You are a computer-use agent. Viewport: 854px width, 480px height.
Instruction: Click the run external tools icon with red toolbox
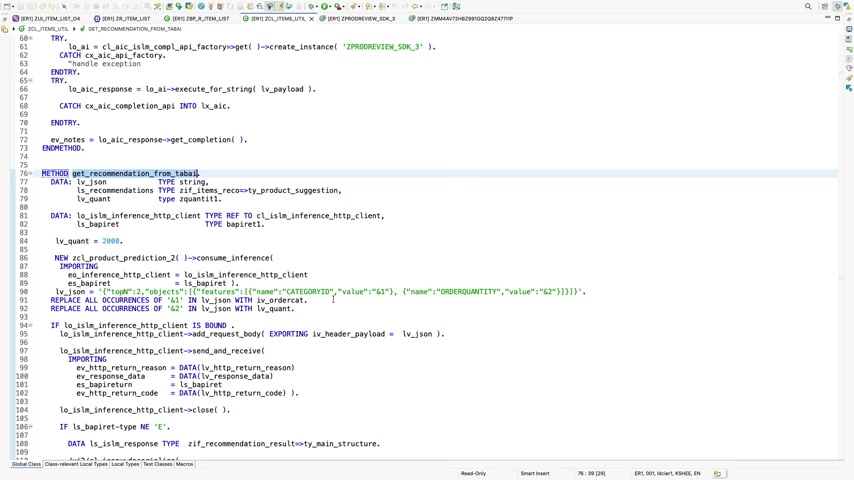pos(338,7)
